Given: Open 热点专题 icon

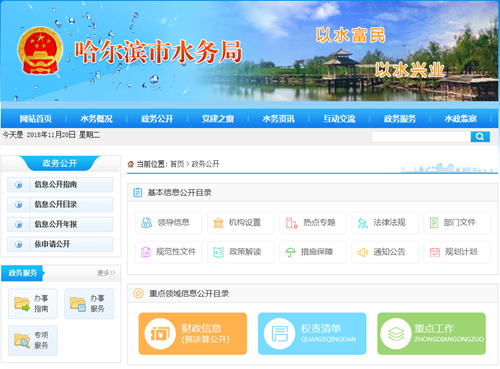Looking at the screenshot, I should [x=292, y=222].
